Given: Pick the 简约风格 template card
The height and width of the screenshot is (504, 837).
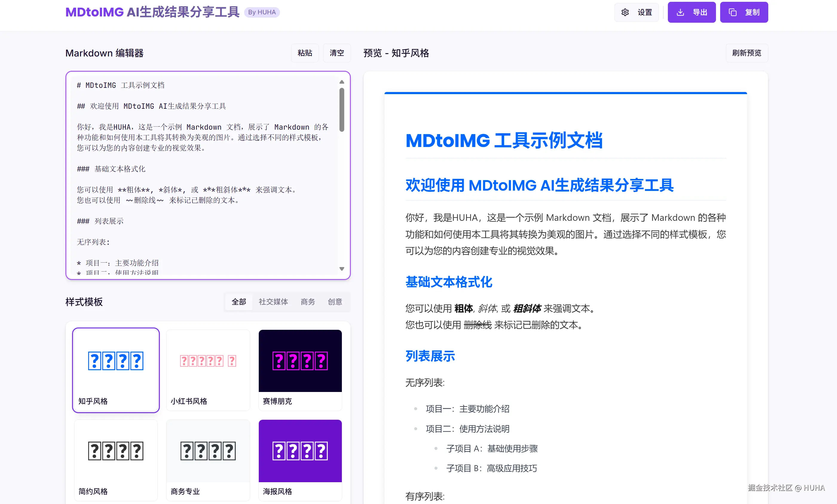Looking at the screenshot, I should pyautogui.click(x=116, y=459).
